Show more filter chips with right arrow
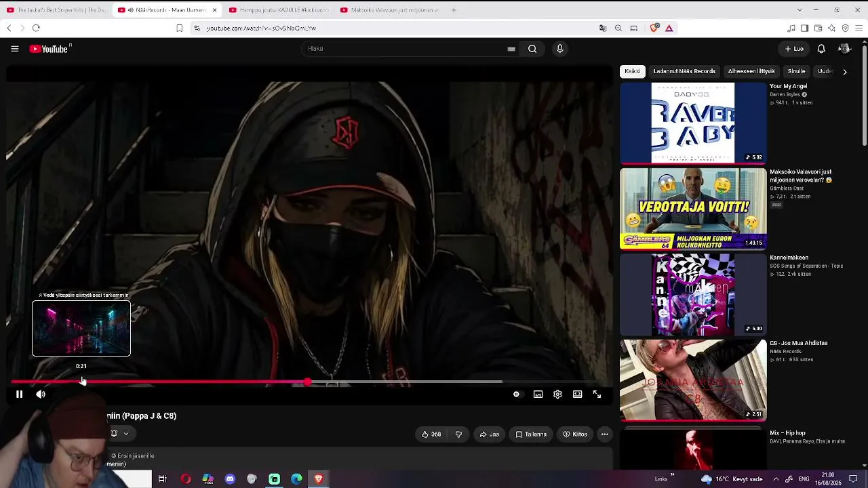This screenshot has width=868, height=488. tap(844, 72)
